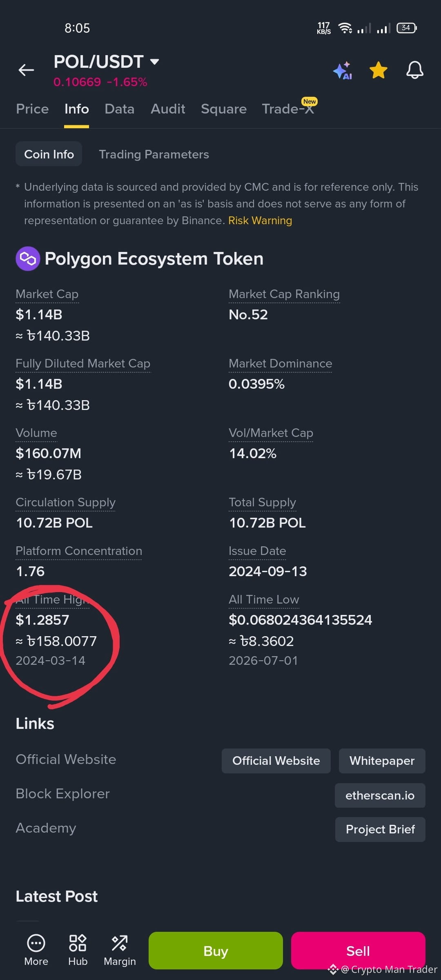Open etherscan.io block explorer

click(x=380, y=795)
